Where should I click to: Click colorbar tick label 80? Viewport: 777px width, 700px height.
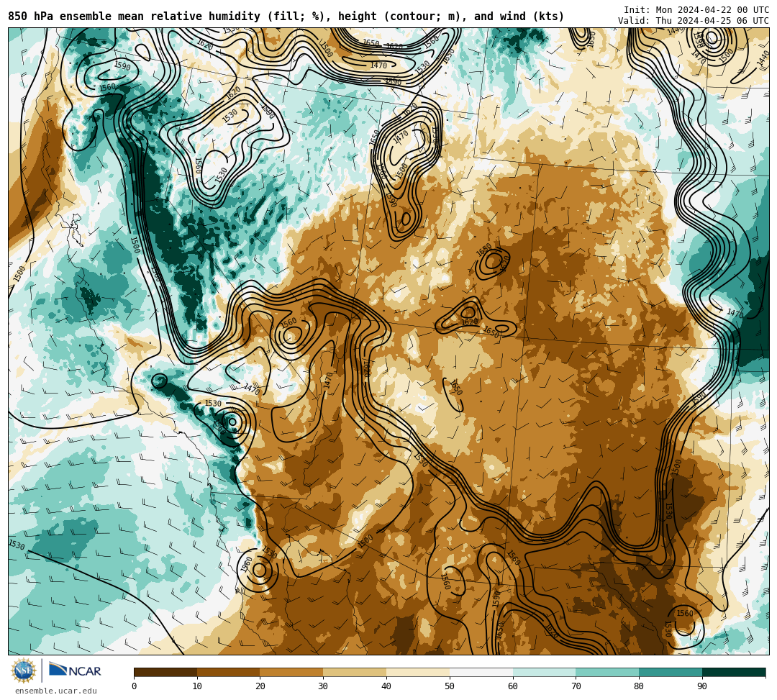pyautogui.click(x=639, y=686)
